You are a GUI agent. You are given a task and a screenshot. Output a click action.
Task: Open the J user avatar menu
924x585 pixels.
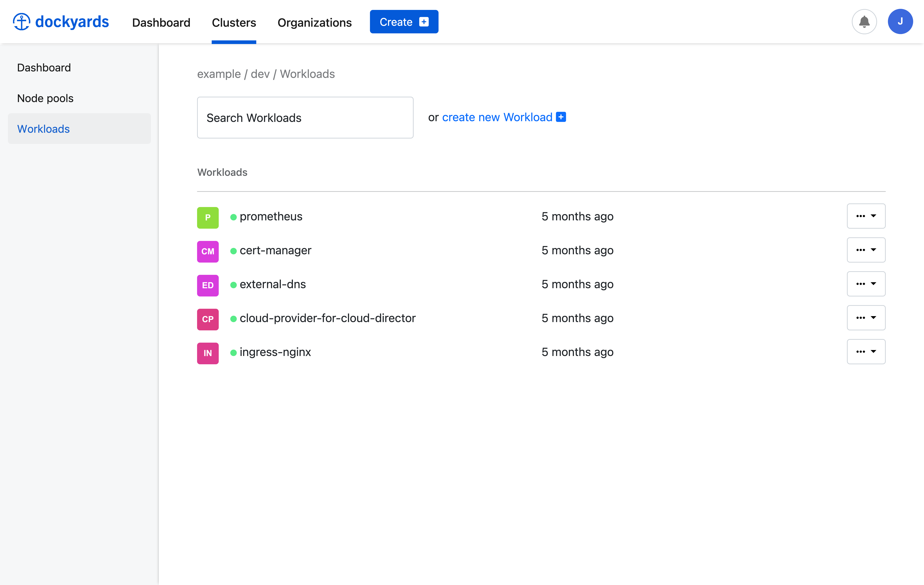click(x=900, y=21)
